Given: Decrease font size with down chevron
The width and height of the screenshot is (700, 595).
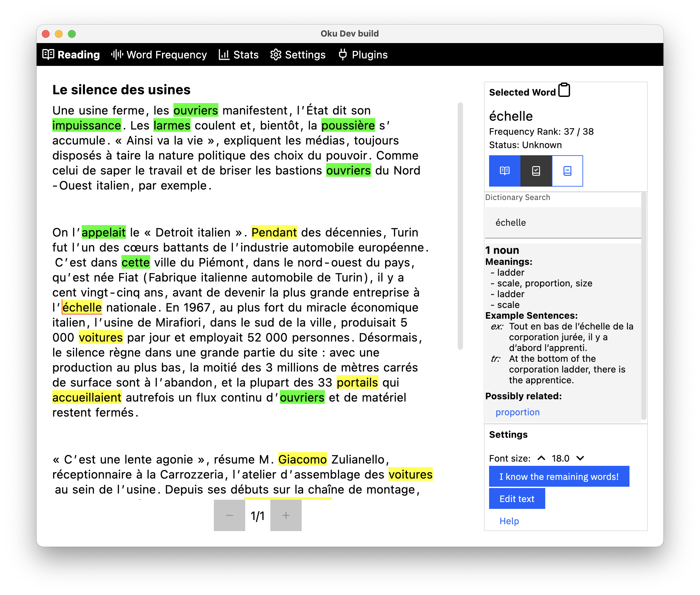Looking at the screenshot, I should (580, 458).
